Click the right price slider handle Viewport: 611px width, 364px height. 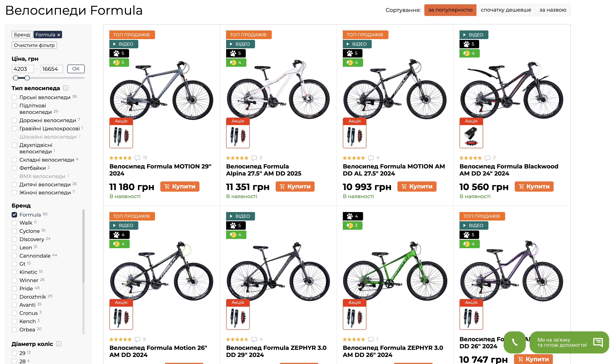(27, 78)
